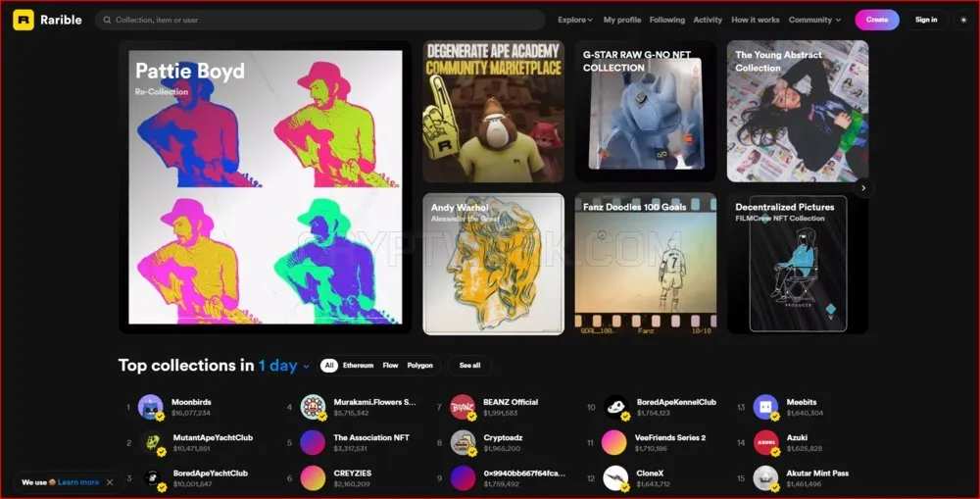
Task: Select the All blockchain filter
Action: [x=329, y=366]
